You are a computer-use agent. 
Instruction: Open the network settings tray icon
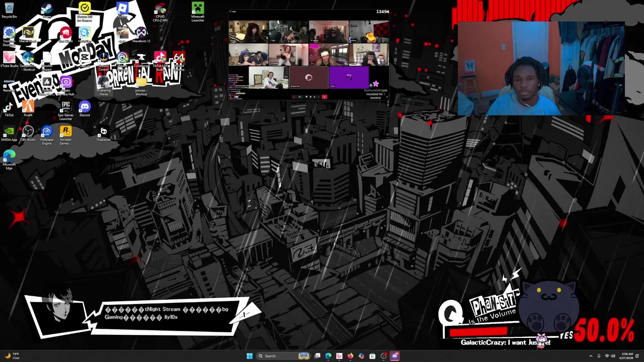606,356
